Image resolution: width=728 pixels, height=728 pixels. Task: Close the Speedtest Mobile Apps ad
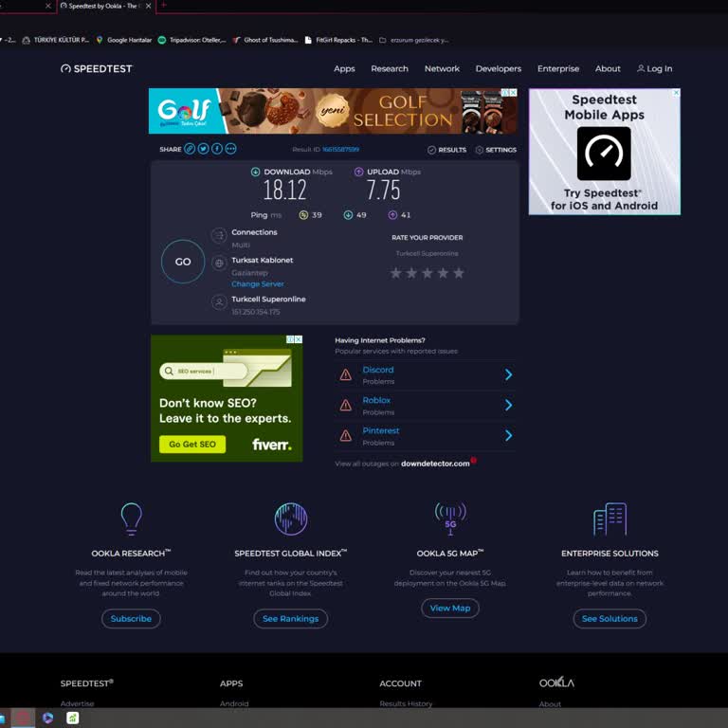click(x=677, y=93)
